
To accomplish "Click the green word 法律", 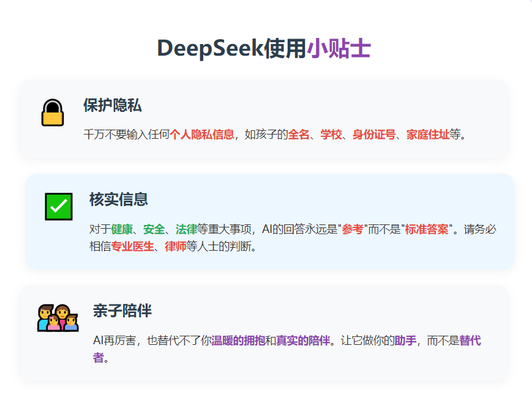I will [186, 229].
